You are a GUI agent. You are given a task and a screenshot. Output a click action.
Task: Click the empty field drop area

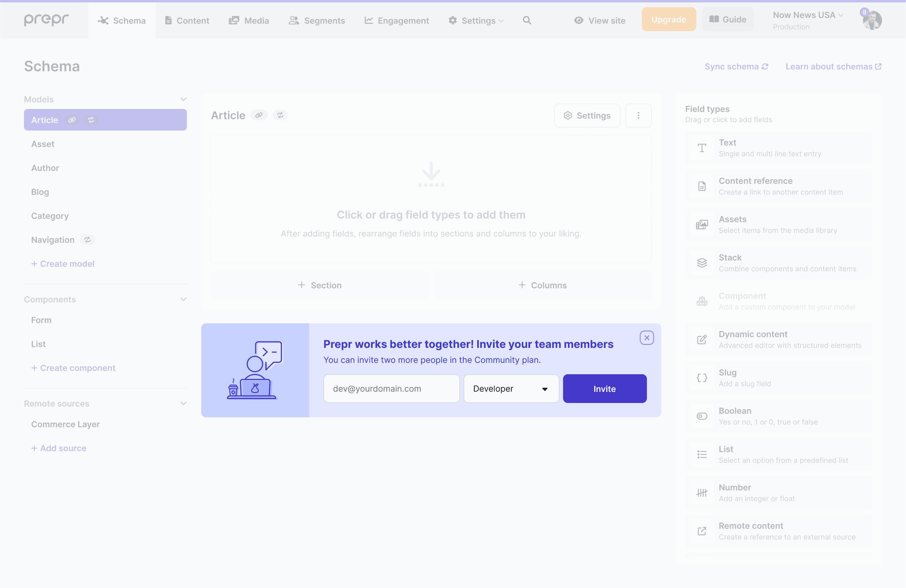click(x=431, y=199)
